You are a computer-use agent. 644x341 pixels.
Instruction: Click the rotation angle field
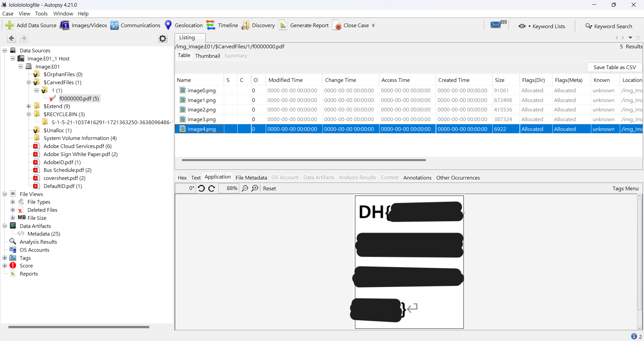point(185,188)
